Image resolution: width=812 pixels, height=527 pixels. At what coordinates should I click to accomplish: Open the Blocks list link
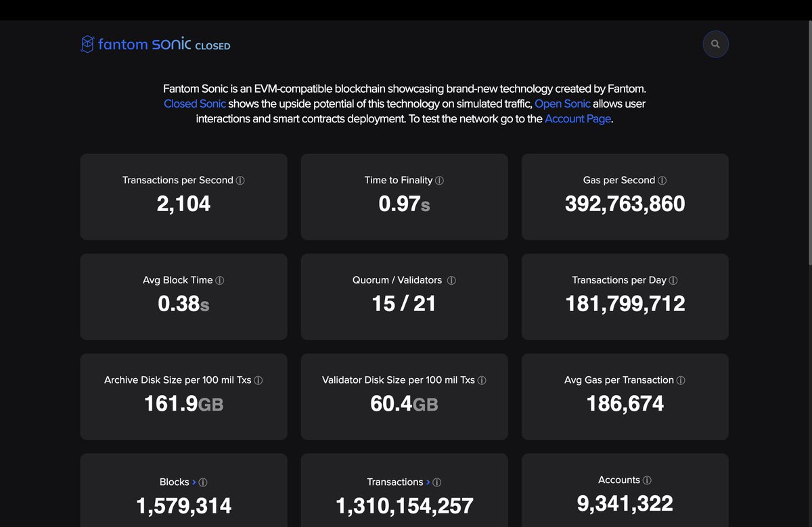pyautogui.click(x=175, y=482)
